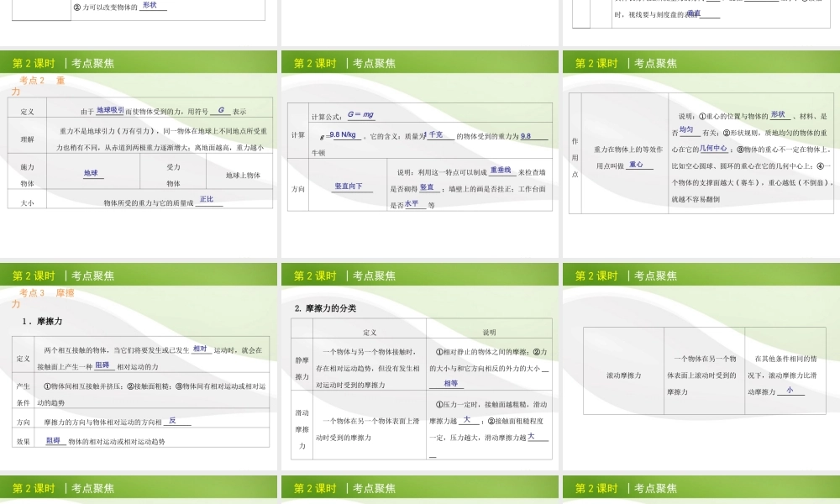Click the 效果 row label
This screenshot has width=840, height=504.
23,442
